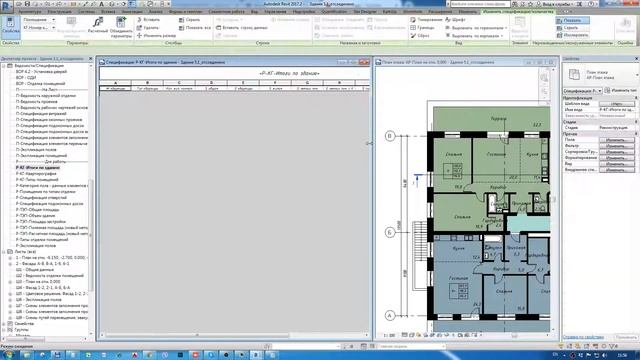Open the Номер parameter dropdown
640x360 pixels.
(x=39, y=28)
